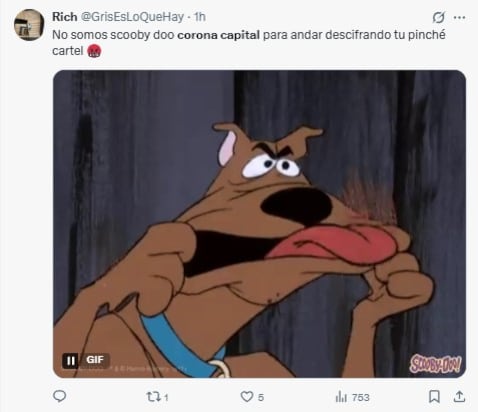This screenshot has width=478, height=412.
Task: Visit the @GrisEsLoQueHay handle link
Action: pos(133,17)
